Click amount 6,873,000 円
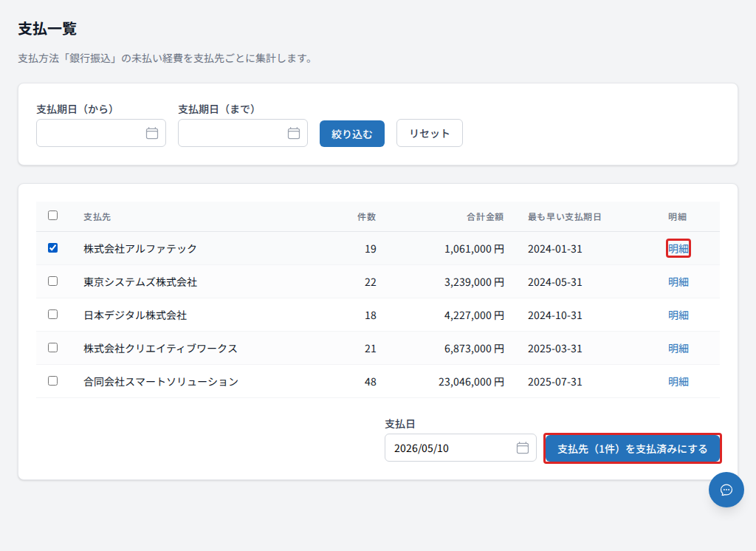The image size is (756, 551). 474,349
